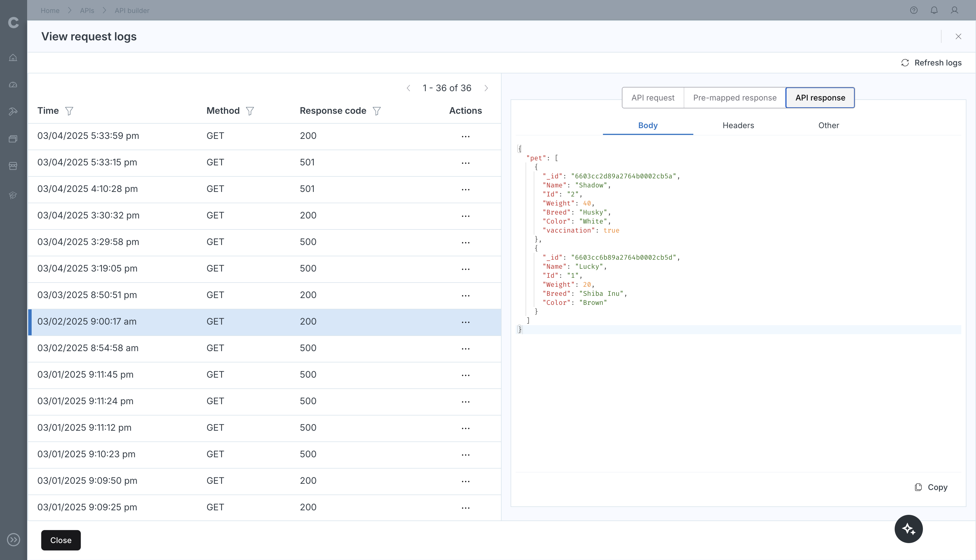Filter the Method column
976x560 pixels.
coord(250,111)
